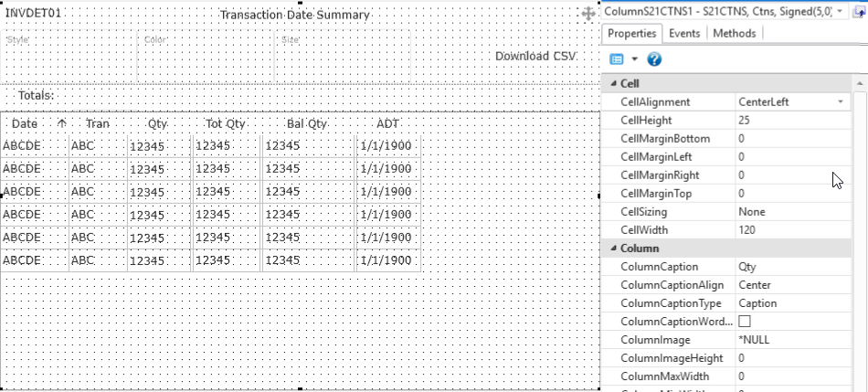The image size is (868, 392).
Task: Open the CellAlignment dropdown
Action: (840, 102)
